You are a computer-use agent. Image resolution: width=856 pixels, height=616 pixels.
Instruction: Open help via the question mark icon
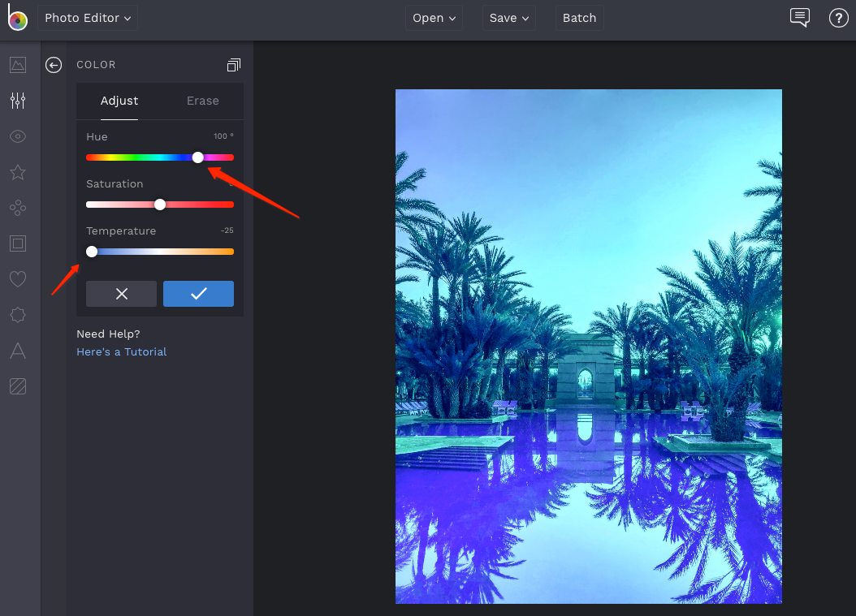[839, 17]
